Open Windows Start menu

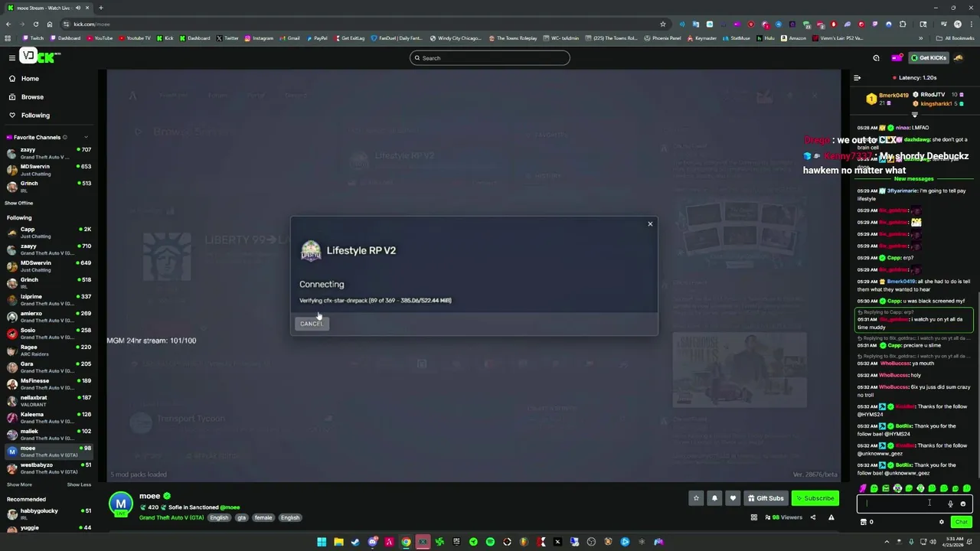tap(322, 542)
